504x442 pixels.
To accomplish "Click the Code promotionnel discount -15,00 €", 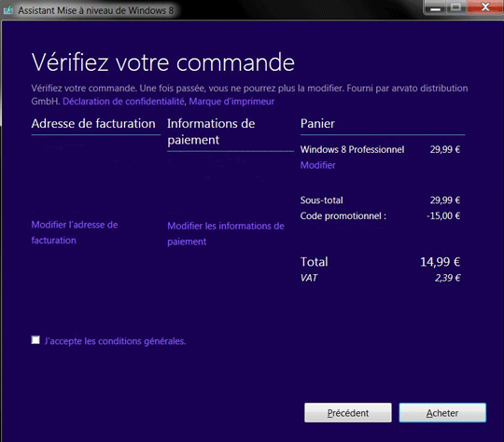I will (x=443, y=215).
